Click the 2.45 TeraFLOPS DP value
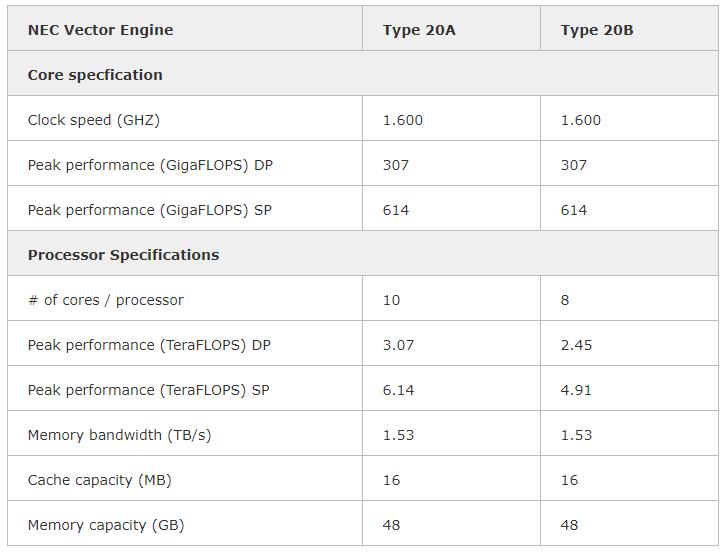724x552 pixels. (x=576, y=345)
